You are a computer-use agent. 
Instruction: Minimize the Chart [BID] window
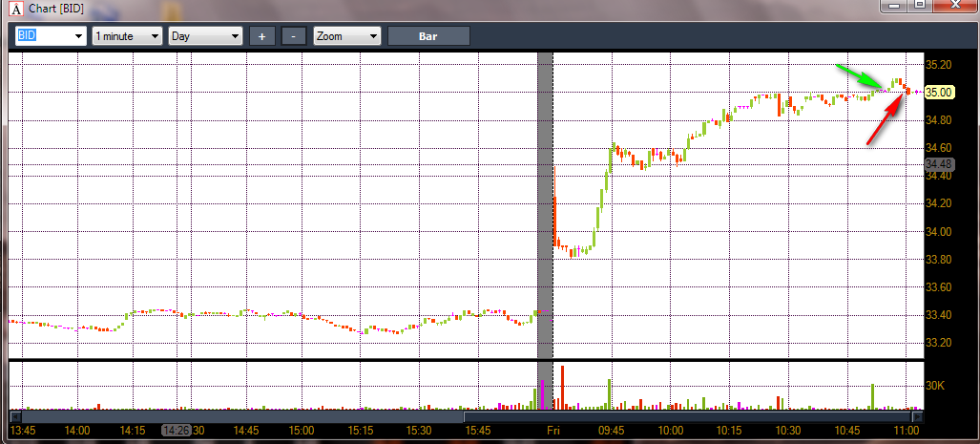[x=894, y=5]
